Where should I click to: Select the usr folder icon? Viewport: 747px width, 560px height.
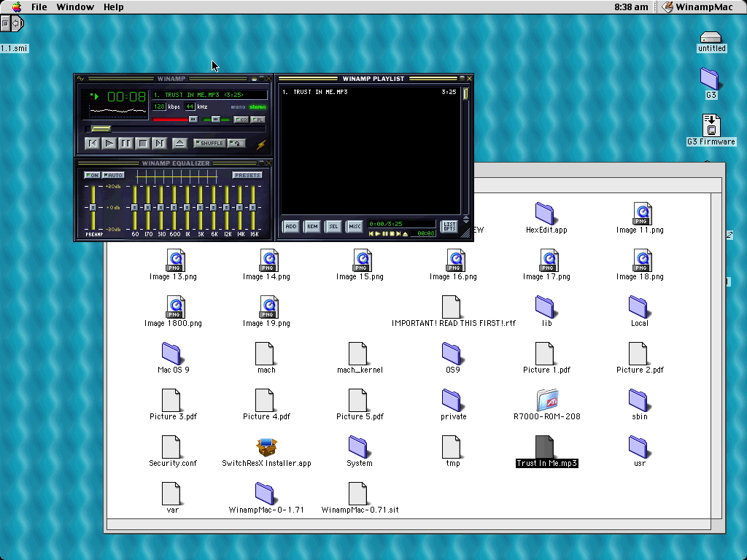(639, 451)
